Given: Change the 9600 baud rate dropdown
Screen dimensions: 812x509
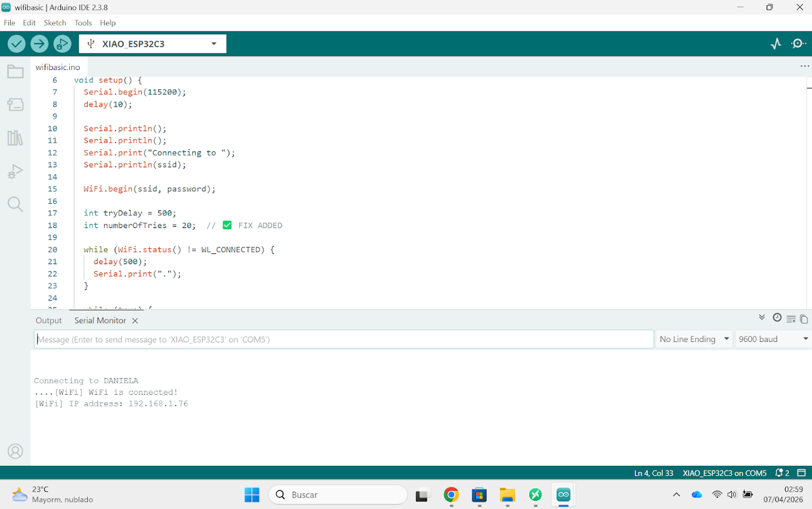Looking at the screenshot, I should coord(773,339).
